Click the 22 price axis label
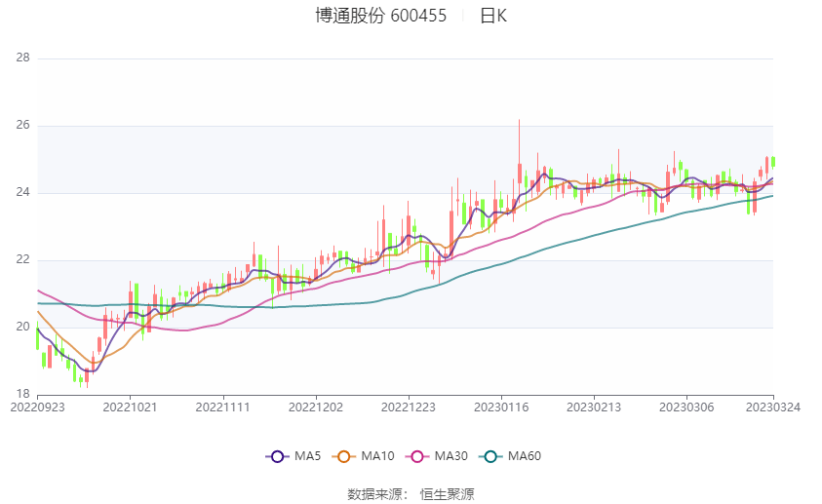This screenshot has width=822, height=504. point(23,259)
